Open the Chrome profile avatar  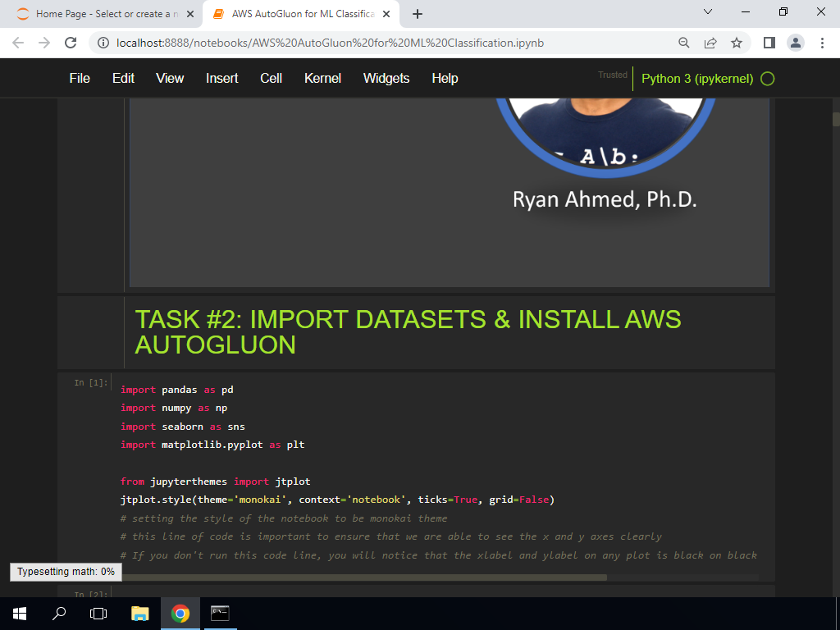click(796, 43)
